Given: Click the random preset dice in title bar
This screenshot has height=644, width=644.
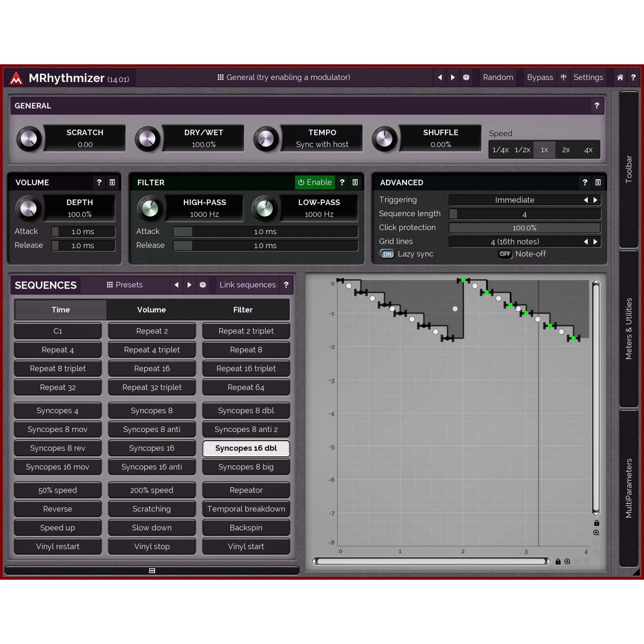Looking at the screenshot, I should coord(466,77).
